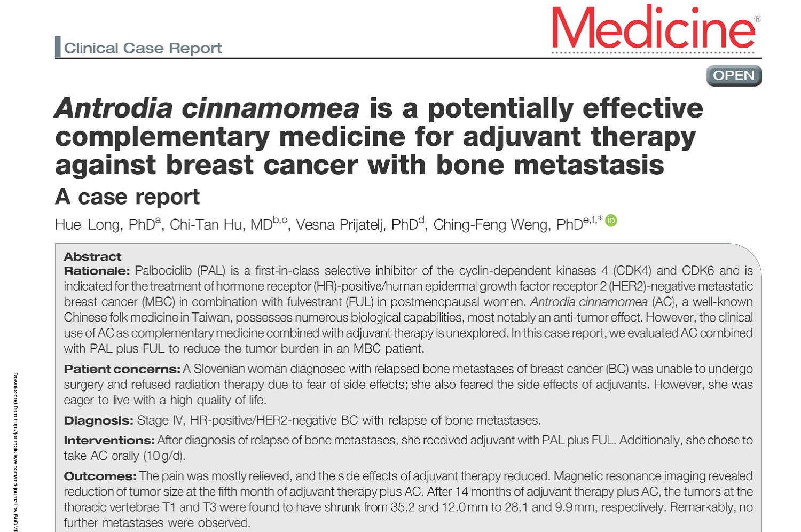This screenshot has height=532, width=801.
Task: Click author name Ching-Feng Weng, PhD
Action: tap(507, 225)
